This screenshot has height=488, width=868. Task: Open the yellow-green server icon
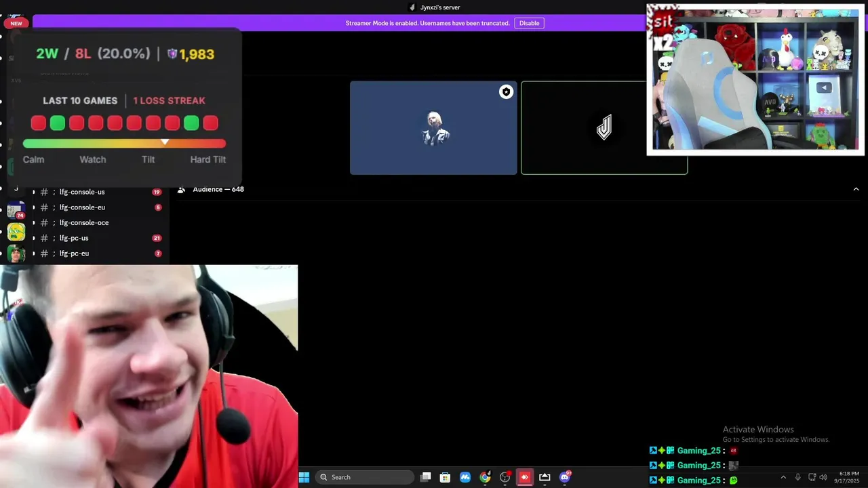16,232
